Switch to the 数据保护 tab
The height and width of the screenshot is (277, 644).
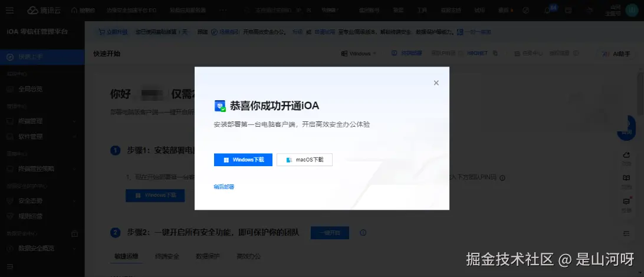click(x=208, y=256)
